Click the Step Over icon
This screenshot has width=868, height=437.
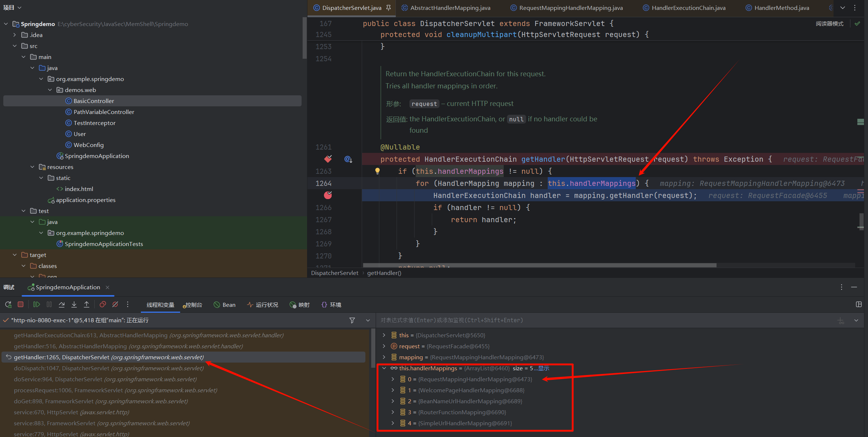(x=62, y=304)
